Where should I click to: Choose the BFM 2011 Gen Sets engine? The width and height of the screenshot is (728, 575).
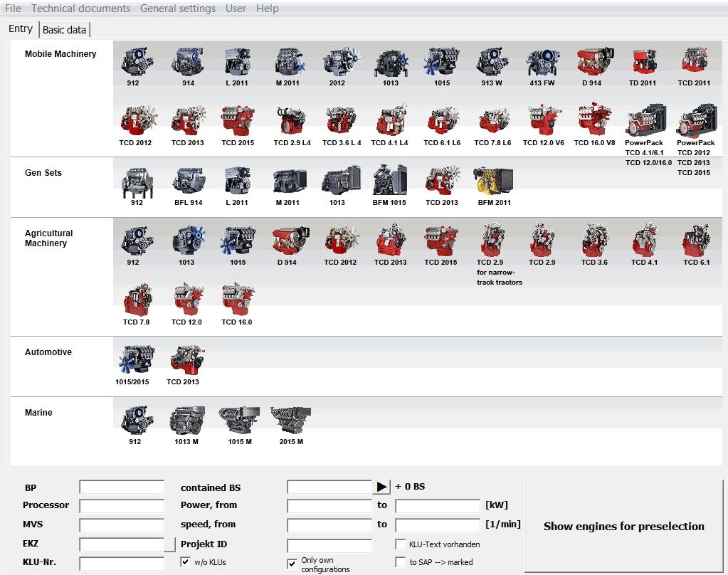point(495,181)
